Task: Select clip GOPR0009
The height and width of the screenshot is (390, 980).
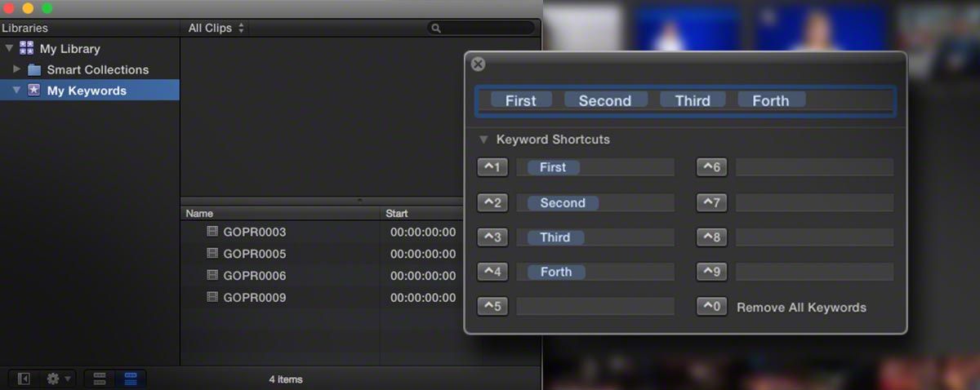Action: pyautogui.click(x=255, y=298)
